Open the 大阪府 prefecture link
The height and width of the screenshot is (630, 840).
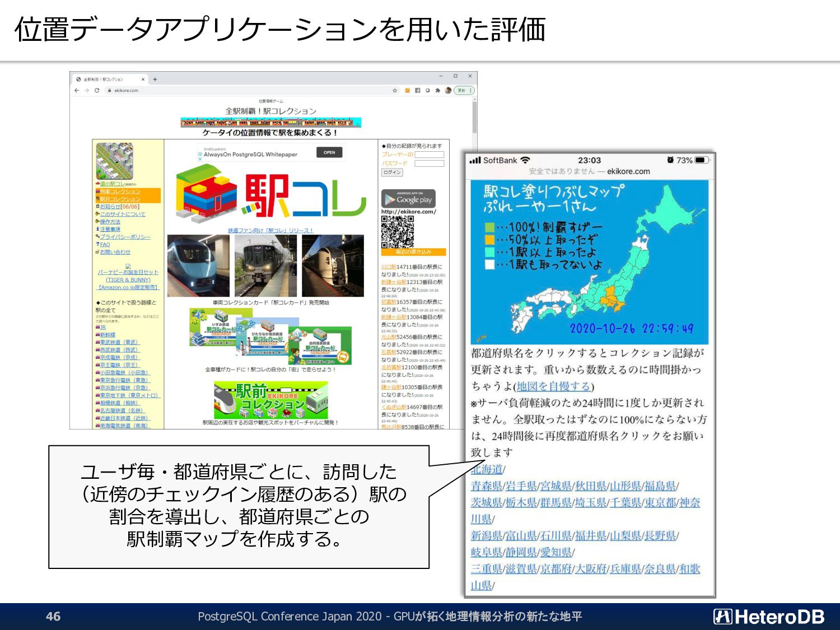tap(590, 569)
